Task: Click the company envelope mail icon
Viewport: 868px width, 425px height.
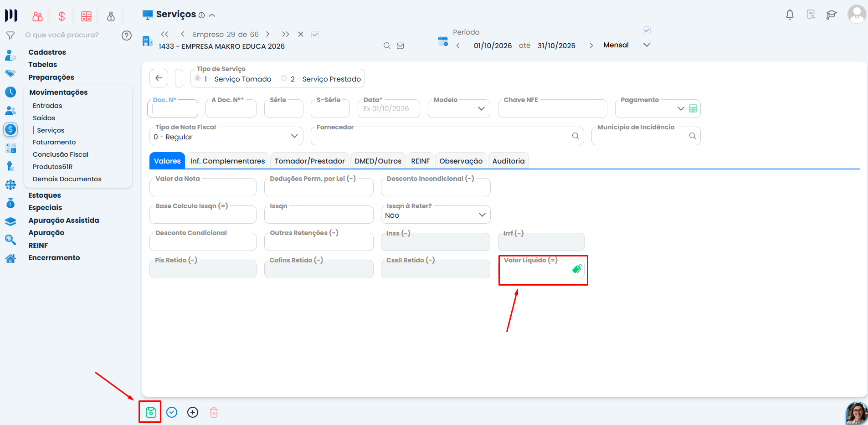Action: (401, 46)
